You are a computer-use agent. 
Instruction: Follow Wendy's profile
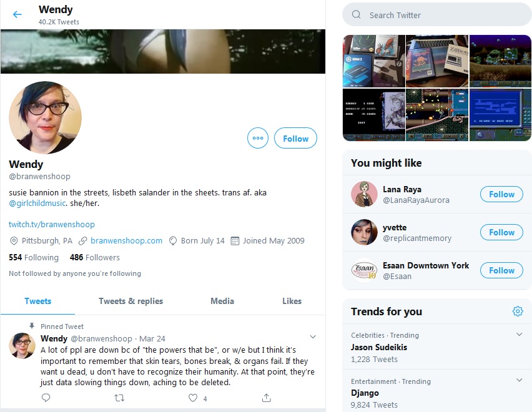click(x=295, y=138)
